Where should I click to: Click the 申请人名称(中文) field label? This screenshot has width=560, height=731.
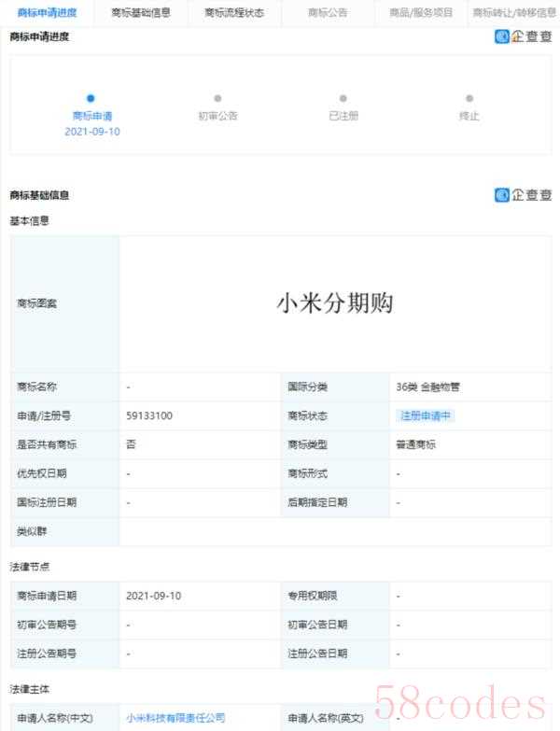click(55, 718)
